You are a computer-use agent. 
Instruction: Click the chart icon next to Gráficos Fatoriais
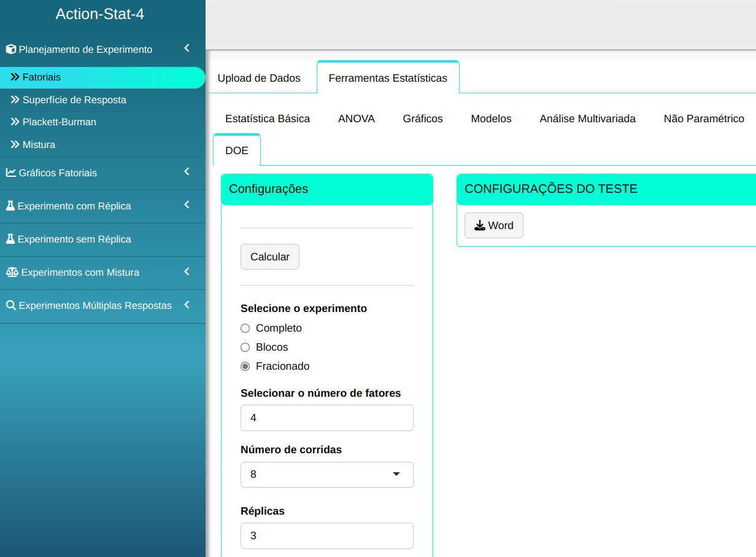(x=10, y=173)
